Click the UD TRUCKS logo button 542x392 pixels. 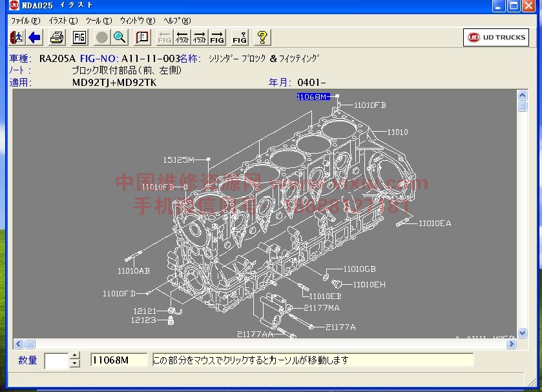click(x=496, y=37)
